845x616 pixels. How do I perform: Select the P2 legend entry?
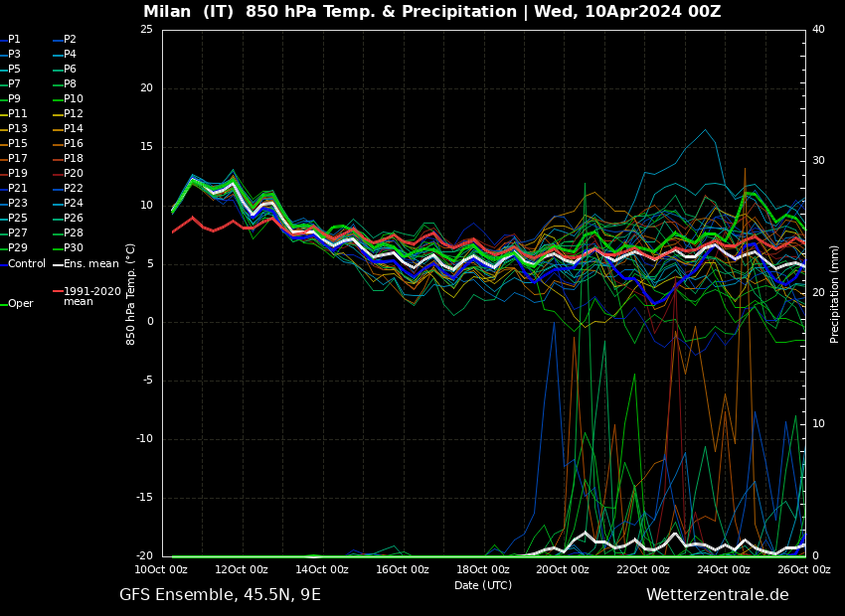pos(70,40)
